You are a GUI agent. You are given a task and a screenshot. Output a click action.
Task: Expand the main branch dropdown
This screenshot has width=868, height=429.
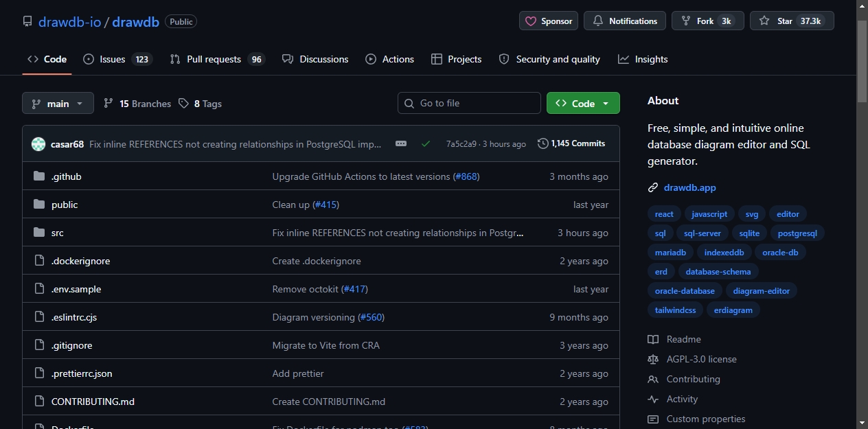(x=58, y=104)
